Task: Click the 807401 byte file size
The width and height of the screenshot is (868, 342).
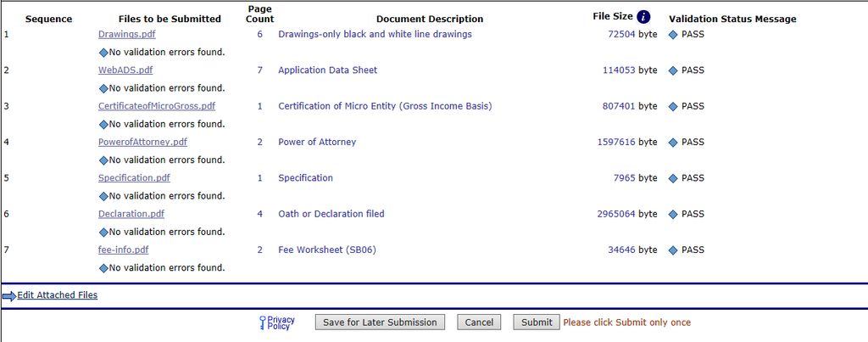Action: 630,106
